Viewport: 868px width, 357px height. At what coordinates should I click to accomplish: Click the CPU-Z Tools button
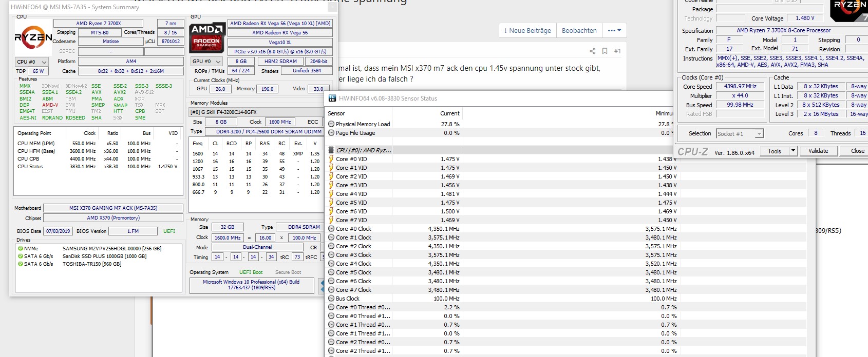(775, 151)
